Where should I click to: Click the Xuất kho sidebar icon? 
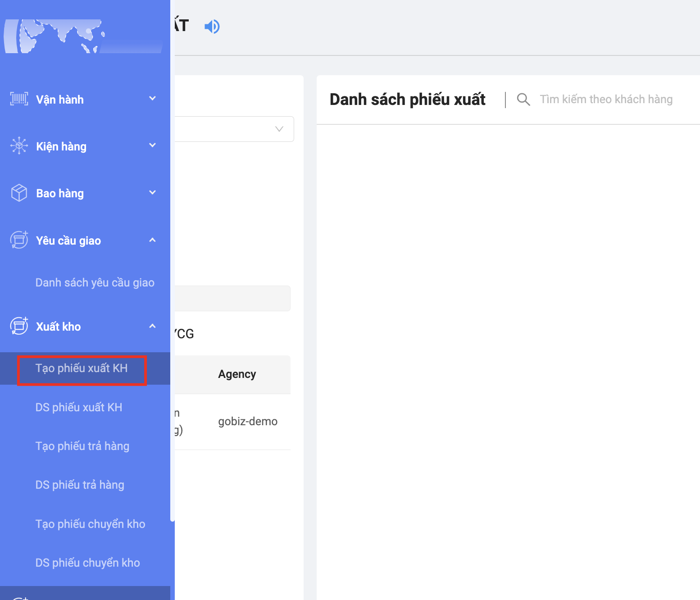click(x=19, y=326)
